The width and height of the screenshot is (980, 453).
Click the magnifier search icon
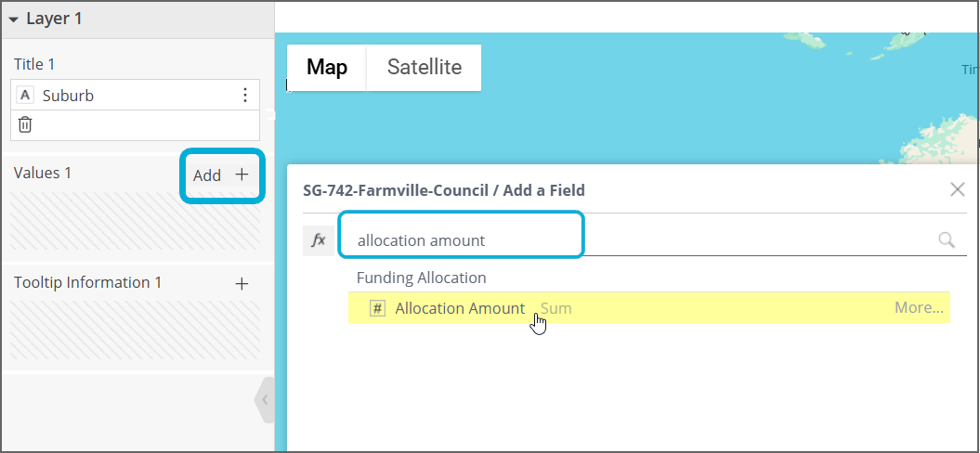(947, 240)
